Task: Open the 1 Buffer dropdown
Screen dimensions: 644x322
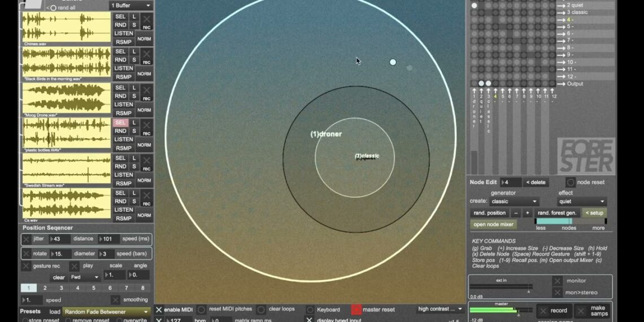Action: (x=131, y=6)
